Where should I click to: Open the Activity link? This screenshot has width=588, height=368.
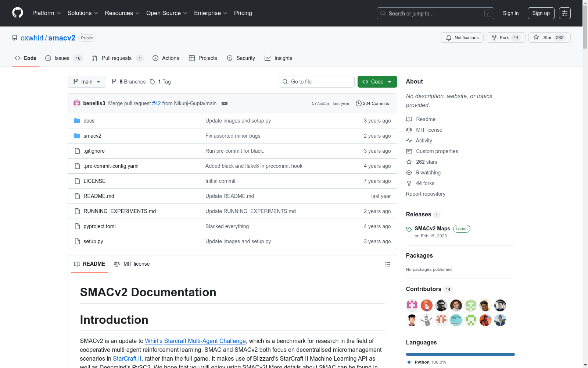tap(419, 141)
